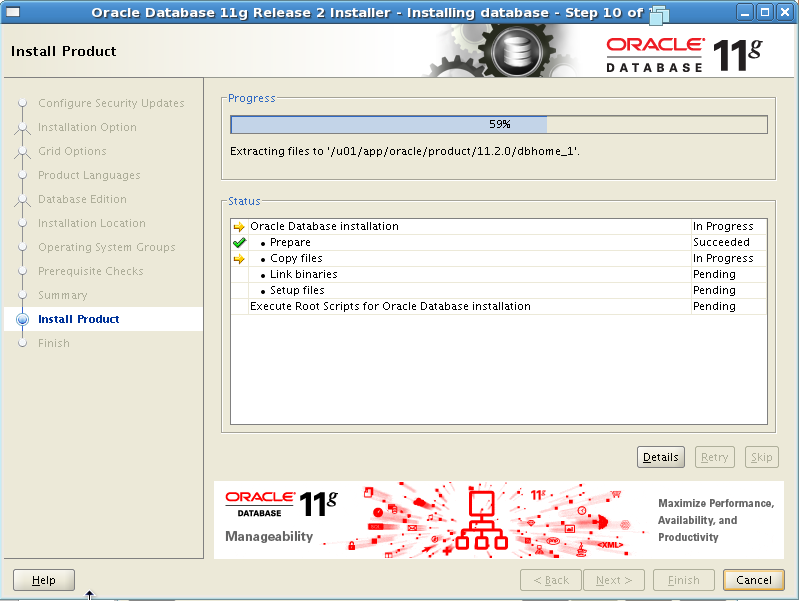
Task: Select Prerequisite Checks step
Action: click(91, 271)
